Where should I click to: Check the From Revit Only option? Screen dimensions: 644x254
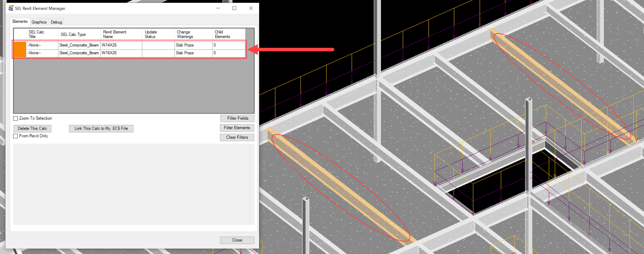[16, 136]
